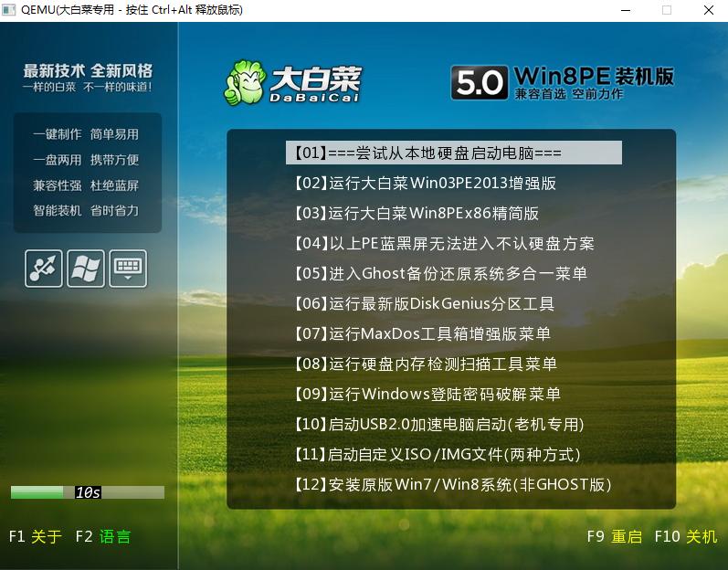Click the QEMU window title icon
Viewport: 728px width, 570px height.
[x=8, y=10]
